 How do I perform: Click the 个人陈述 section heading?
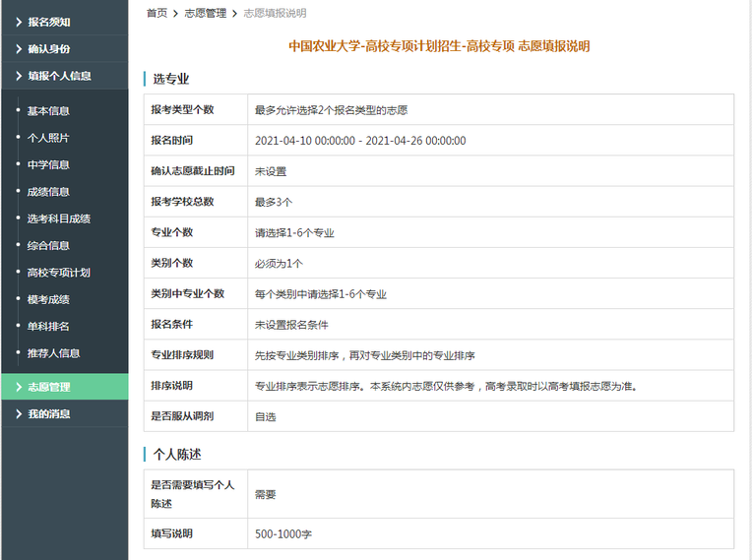point(177,455)
